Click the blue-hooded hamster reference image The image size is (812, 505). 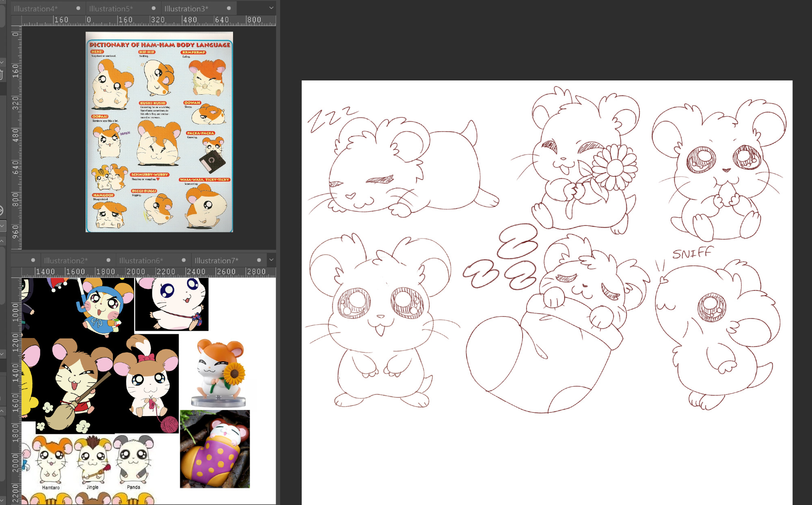click(105, 308)
